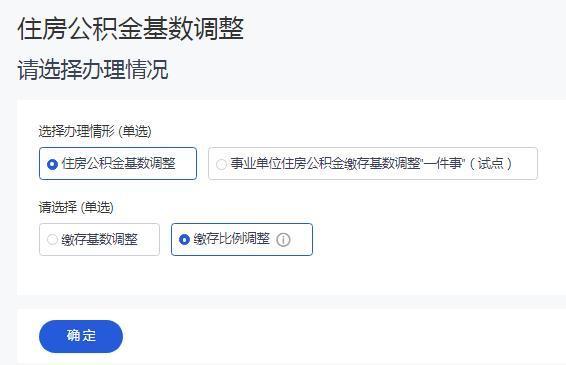Choose the 缴存基数调整 radio circle
566x365 pixels.
coord(52,239)
